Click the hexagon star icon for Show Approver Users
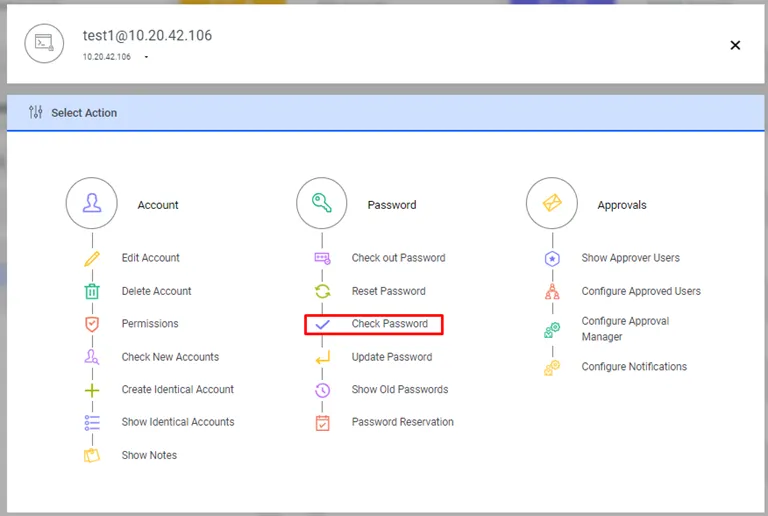This screenshot has height=516, width=768. (552, 258)
